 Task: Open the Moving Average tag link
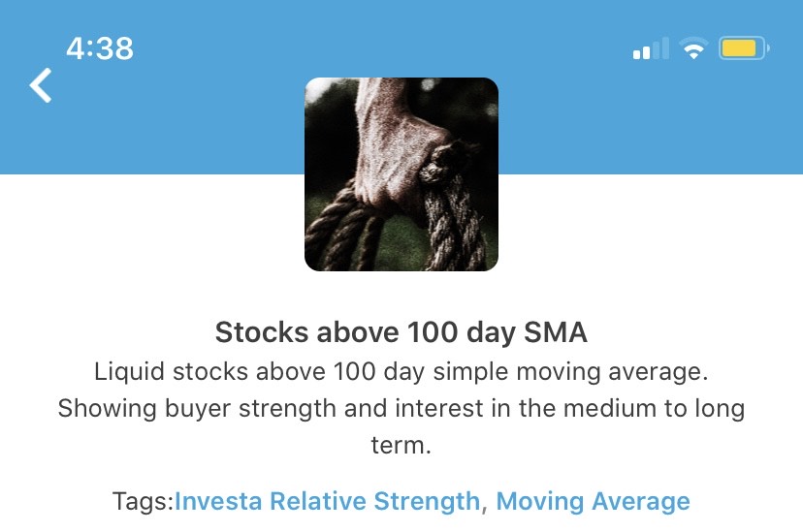[x=593, y=501]
